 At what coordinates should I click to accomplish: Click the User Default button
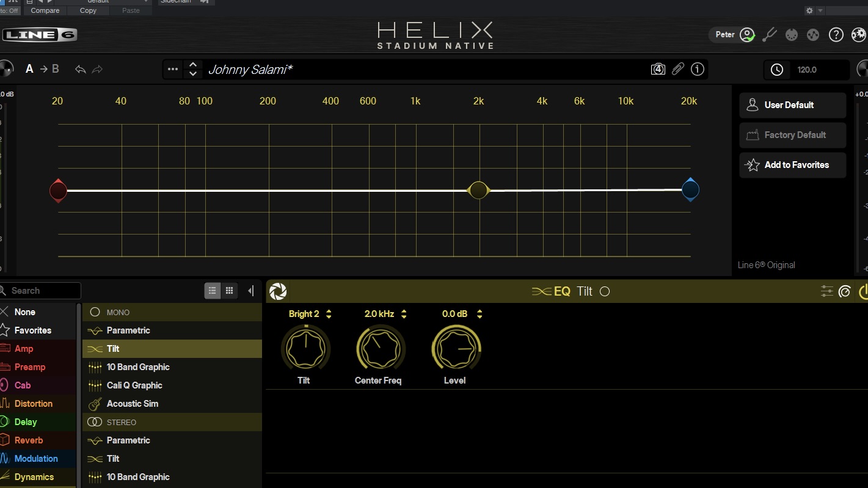tap(792, 105)
